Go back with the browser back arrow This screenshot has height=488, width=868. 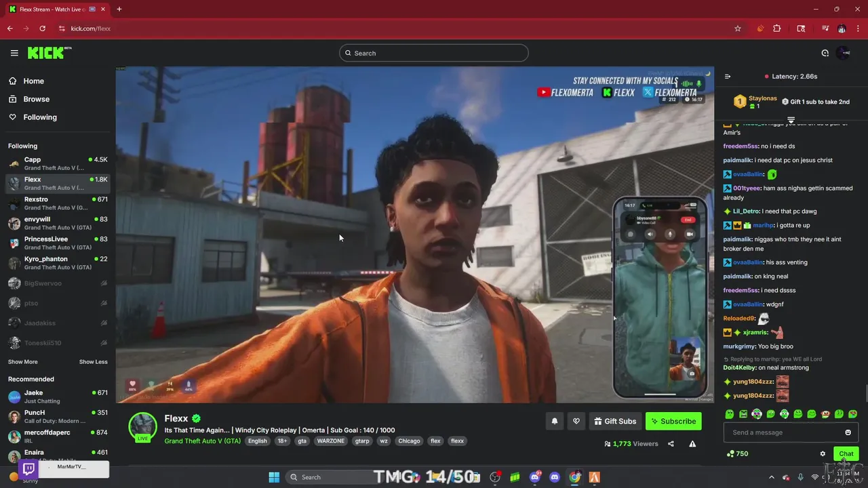click(x=9, y=28)
